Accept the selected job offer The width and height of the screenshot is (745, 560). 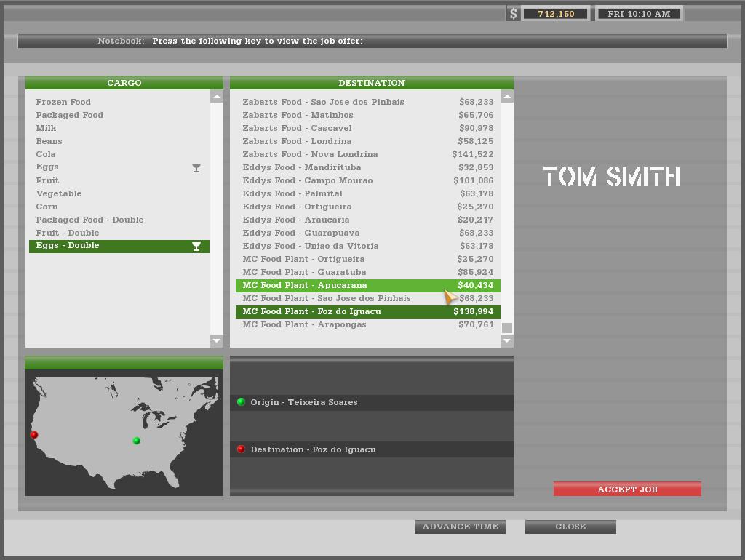627,489
